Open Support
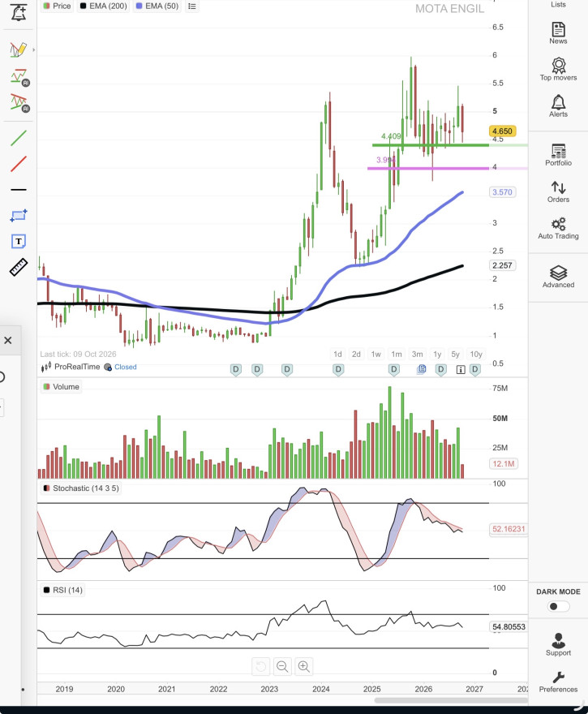588x714 pixels. (x=558, y=644)
